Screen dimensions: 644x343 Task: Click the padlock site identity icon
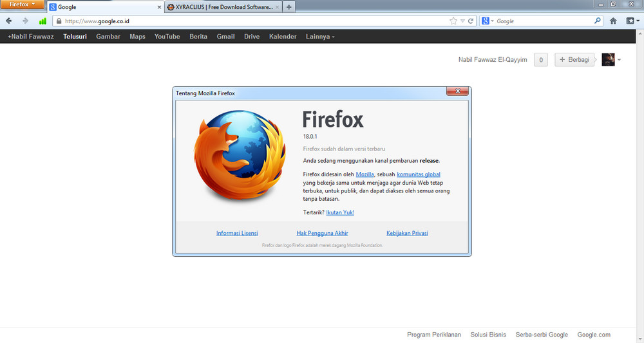(59, 21)
